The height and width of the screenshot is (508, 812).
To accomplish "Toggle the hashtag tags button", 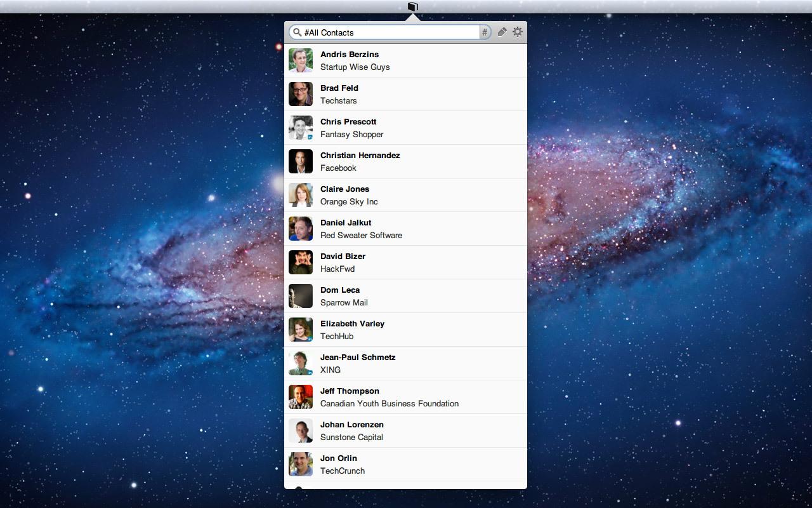I will pyautogui.click(x=485, y=32).
